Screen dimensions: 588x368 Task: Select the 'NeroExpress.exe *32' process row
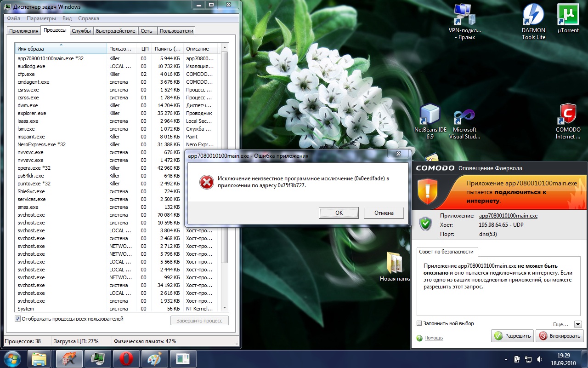click(118, 144)
